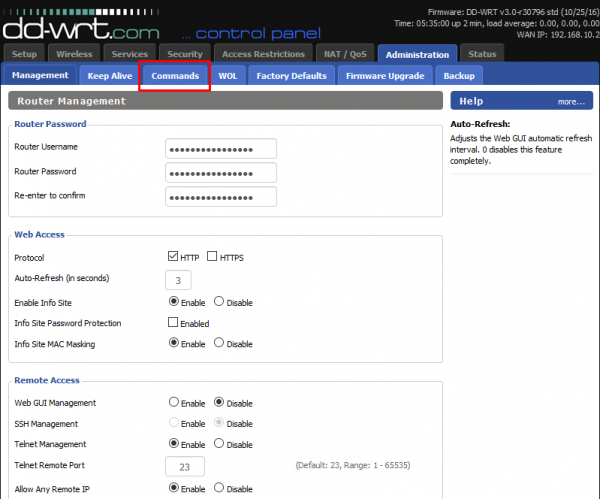Switch to the Wireless tab

[74, 54]
